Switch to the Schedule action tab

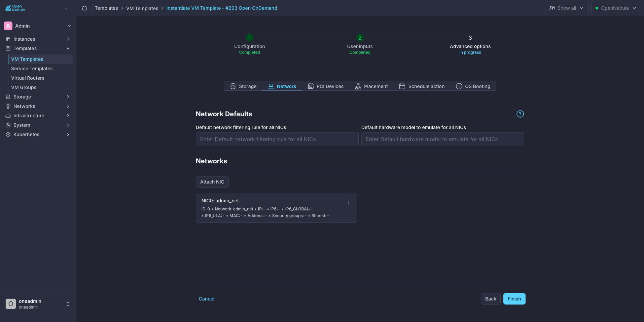click(422, 86)
